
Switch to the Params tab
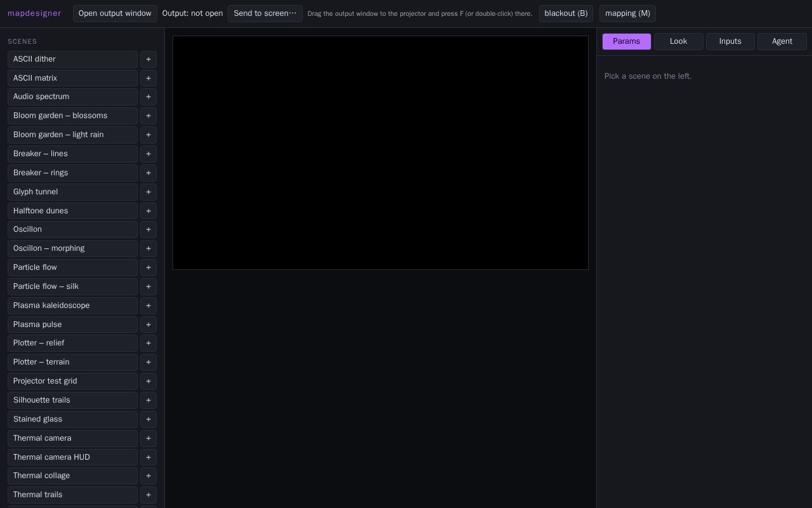pyautogui.click(x=627, y=41)
